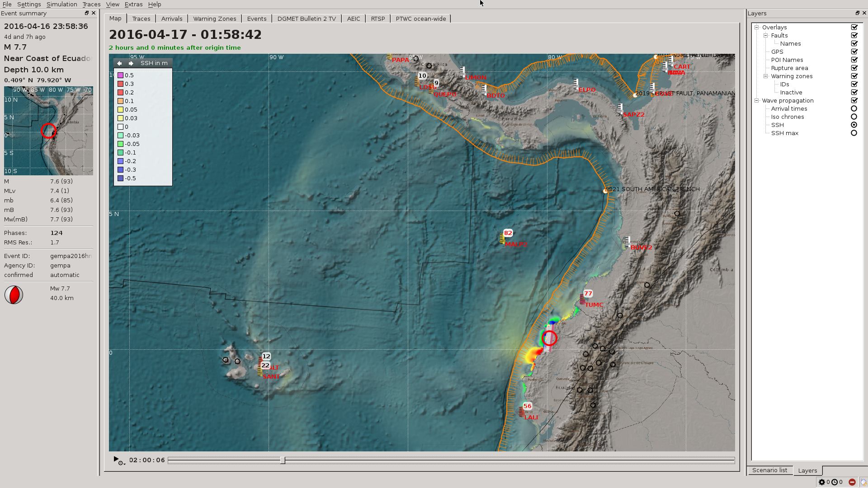Select the BUVI 2 station marker
The width and height of the screenshot is (868, 488).
coord(627,242)
